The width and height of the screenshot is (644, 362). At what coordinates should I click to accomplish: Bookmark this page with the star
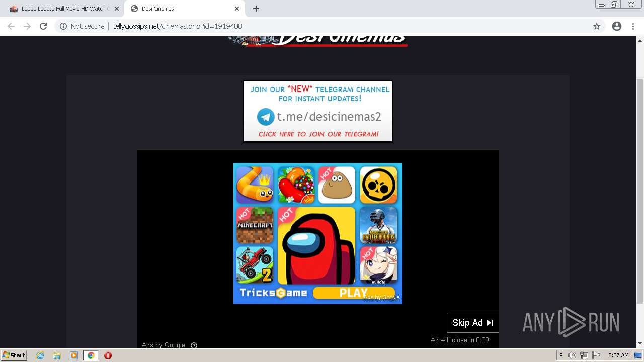597,26
